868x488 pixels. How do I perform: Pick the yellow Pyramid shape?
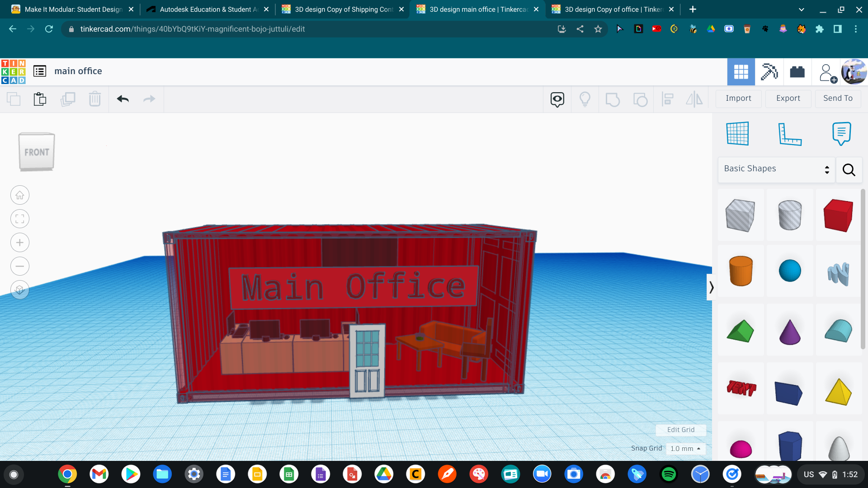[839, 391]
